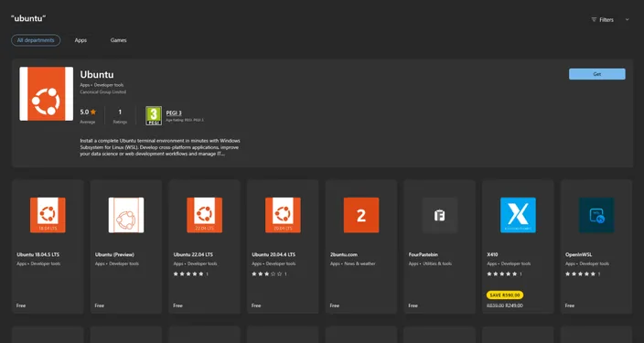Click the Filters funnel icon
644x343 pixels.
594,20
